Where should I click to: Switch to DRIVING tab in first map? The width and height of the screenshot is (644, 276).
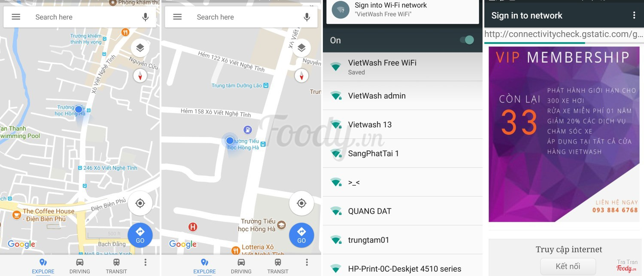[80, 266]
